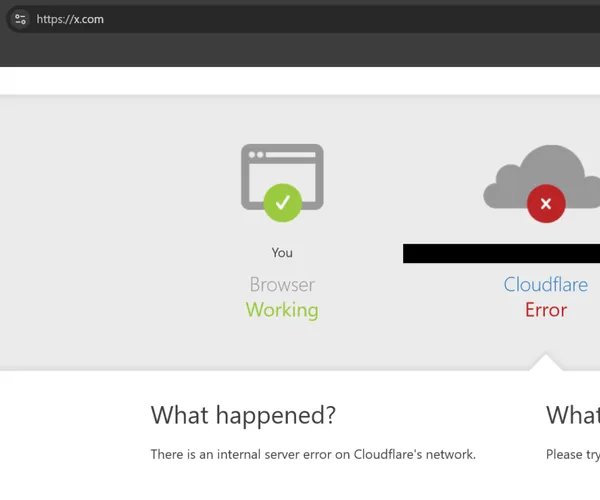Click the red "Error" status text

546,310
